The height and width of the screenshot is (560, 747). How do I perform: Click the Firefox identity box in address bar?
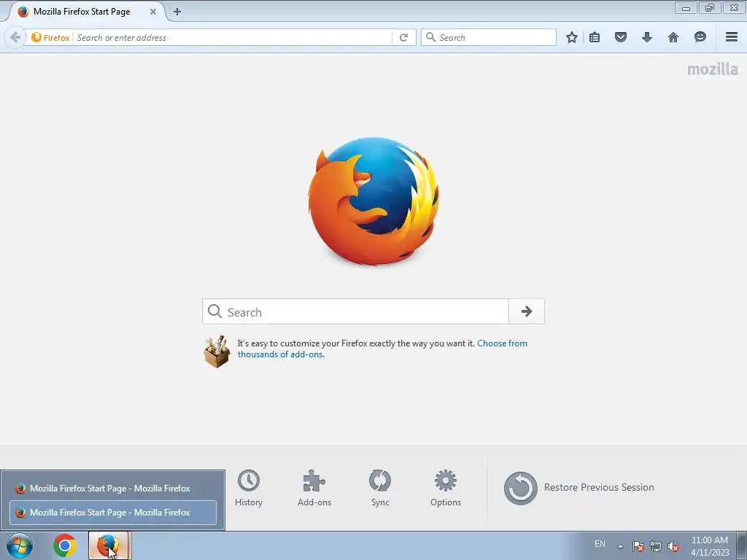[50, 38]
